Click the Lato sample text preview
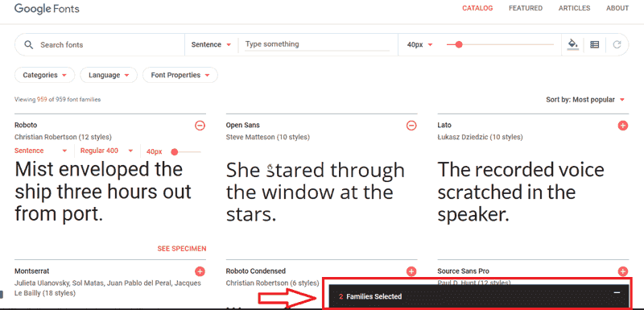 (x=520, y=192)
